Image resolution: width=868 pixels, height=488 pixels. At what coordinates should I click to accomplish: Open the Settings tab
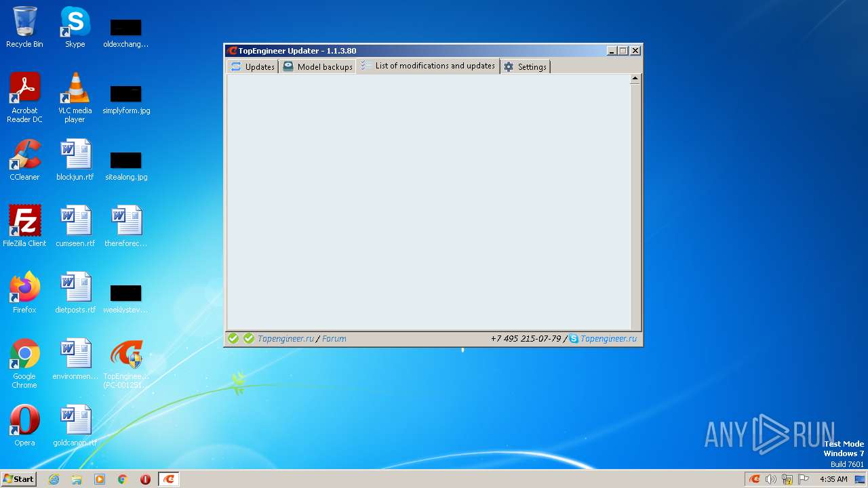point(525,66)
